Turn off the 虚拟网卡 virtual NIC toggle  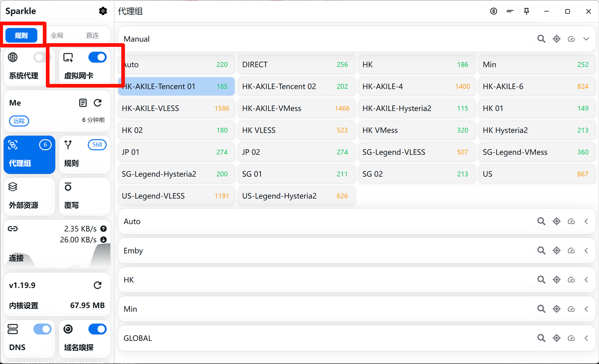[97, 57]
